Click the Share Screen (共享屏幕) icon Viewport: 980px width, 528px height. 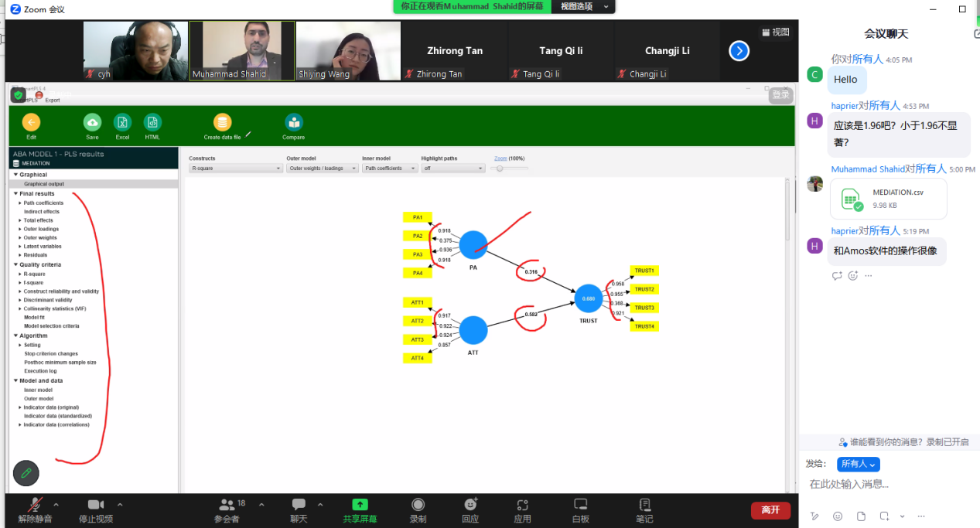tap(360, 506)
